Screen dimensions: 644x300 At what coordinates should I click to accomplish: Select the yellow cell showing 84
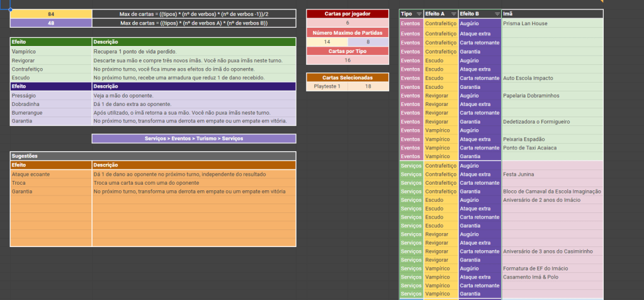point(50,14)
